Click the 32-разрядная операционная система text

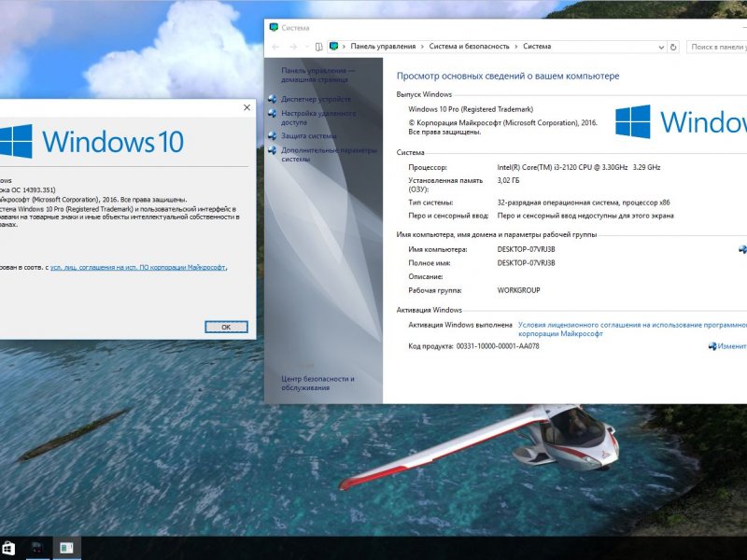coord(584,203)
